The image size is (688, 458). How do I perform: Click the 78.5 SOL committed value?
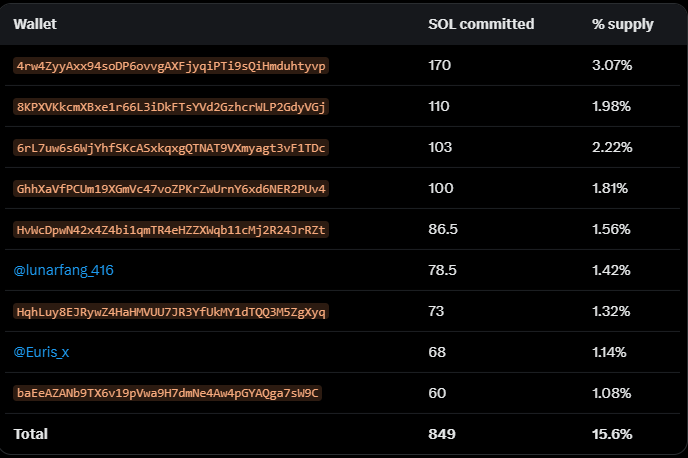coord(442,270)
